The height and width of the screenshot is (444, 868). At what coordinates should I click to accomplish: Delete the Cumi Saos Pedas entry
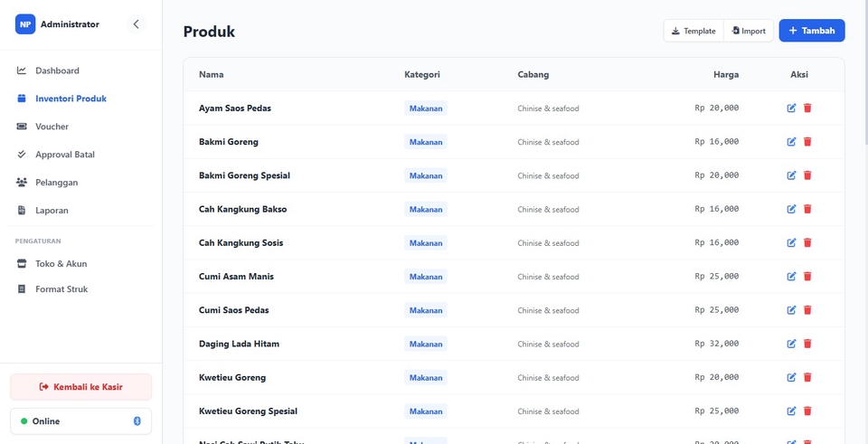(x=807, y=310)
